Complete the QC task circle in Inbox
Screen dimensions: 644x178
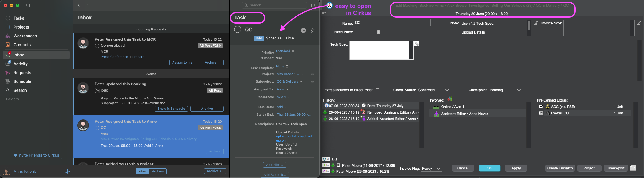pos(97,128)
